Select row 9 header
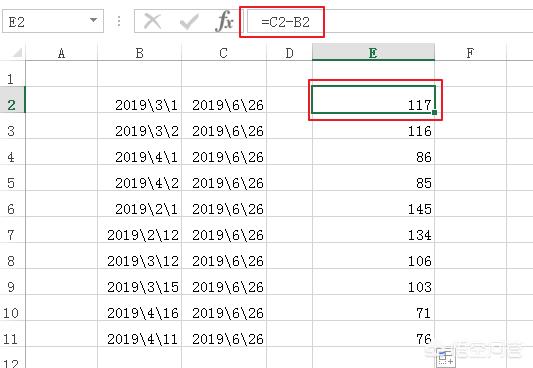The width and height of the screenshot is (533, 368). click(13, 282)
